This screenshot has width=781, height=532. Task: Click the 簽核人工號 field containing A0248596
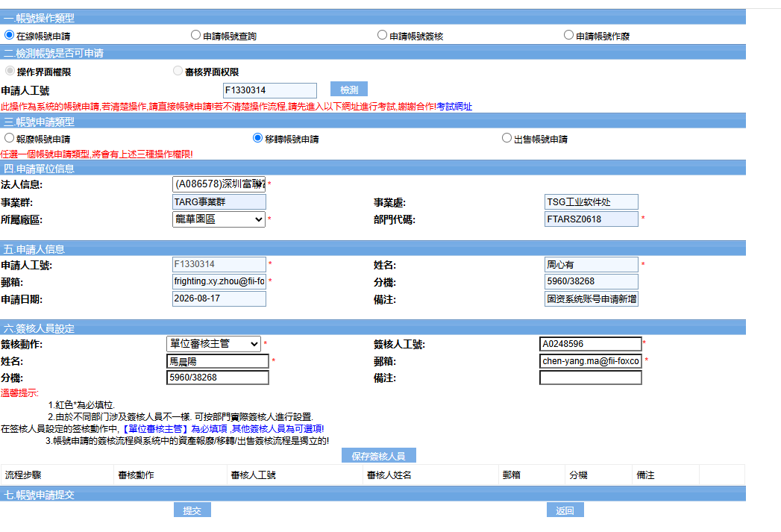590,344
